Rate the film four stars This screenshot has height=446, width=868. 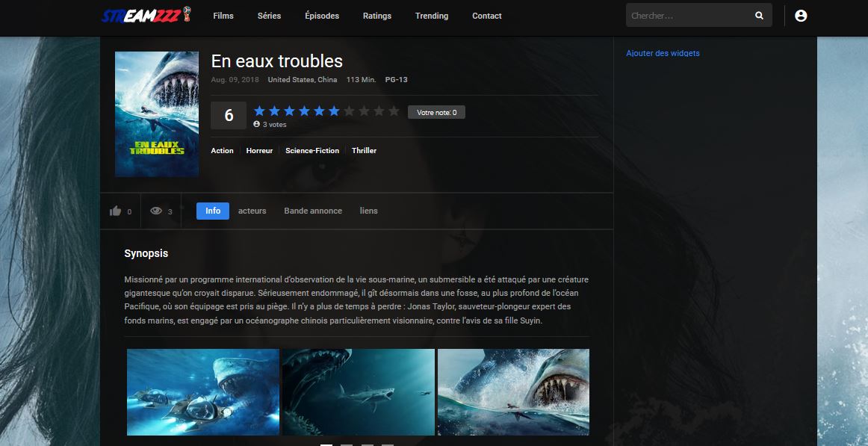coord(304,111)
